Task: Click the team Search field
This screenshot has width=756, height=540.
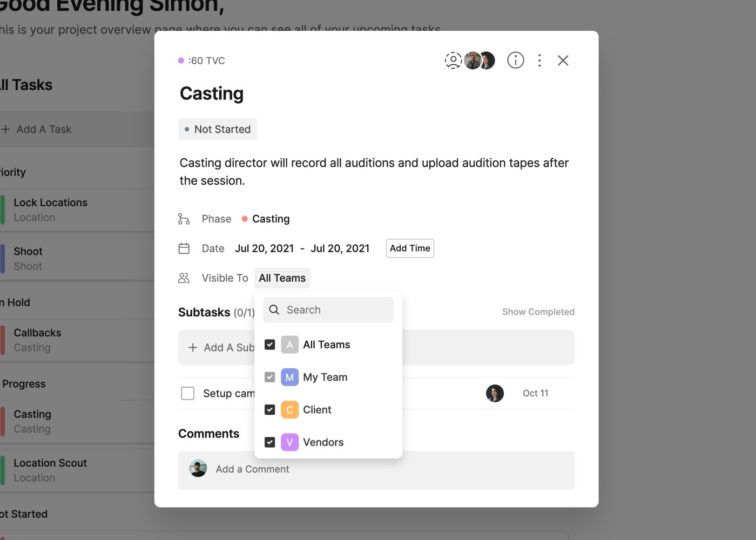Action: [x=335, y=310]
